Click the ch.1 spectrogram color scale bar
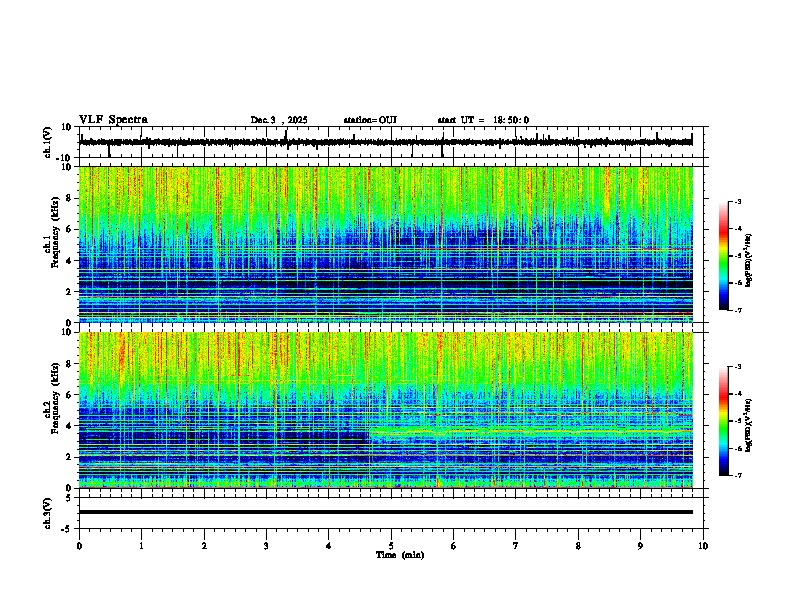792x612 pixels. [724, 256]
